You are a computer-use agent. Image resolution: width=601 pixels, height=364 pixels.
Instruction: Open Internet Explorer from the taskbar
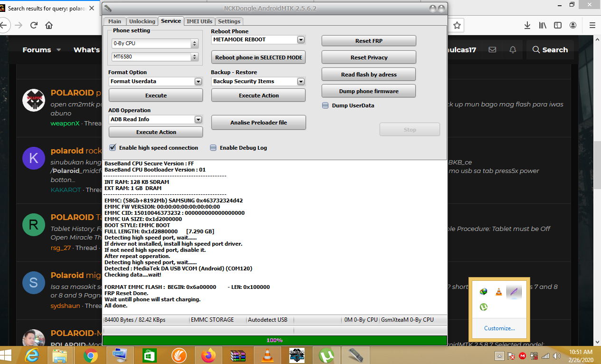pyautogui.click(x=33, y=355)
